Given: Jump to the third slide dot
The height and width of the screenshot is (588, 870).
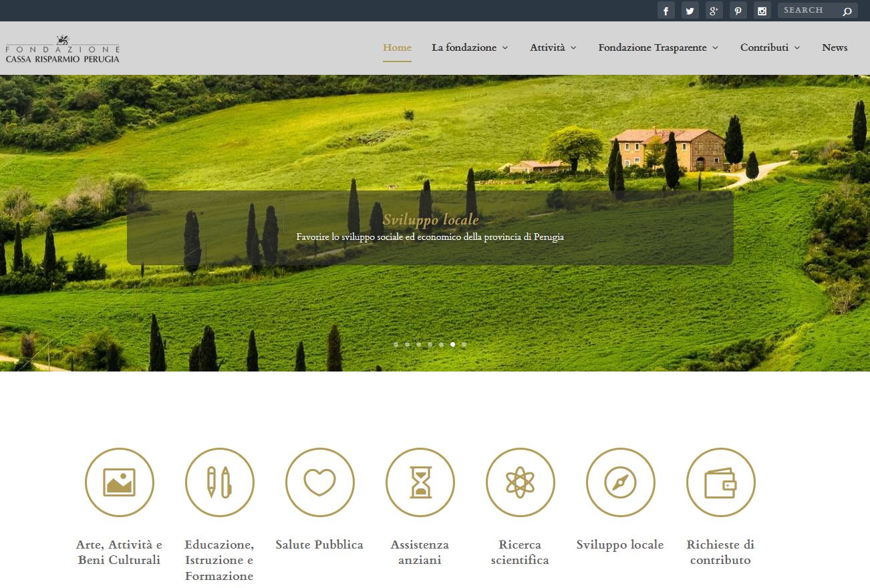Looking at the screenshot, I should pos(418,345).
